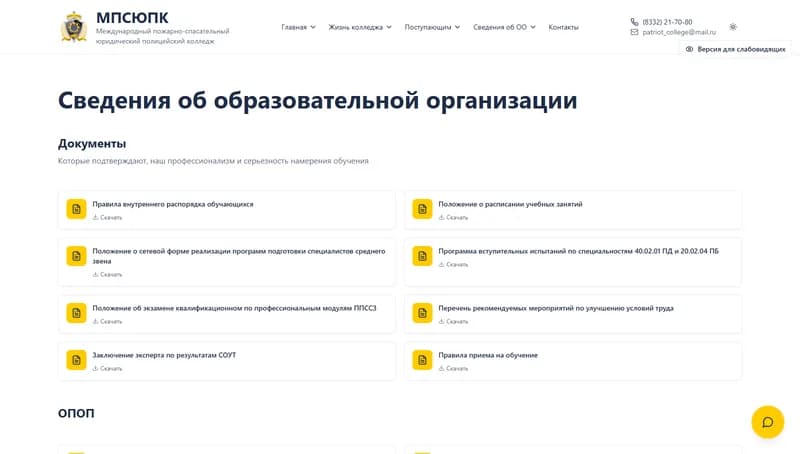
Task: Expand the Главная menu chevron
Action: tap(313, 27)
